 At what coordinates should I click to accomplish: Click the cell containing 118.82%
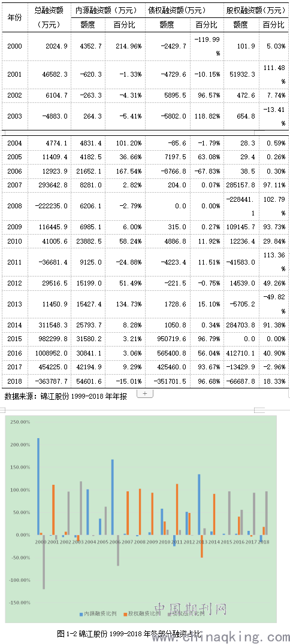(206, 116)
